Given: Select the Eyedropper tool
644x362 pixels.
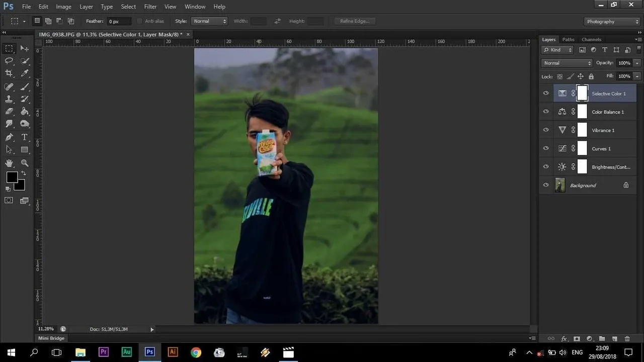Looking at the screenshot, I should tap(24, 73).
